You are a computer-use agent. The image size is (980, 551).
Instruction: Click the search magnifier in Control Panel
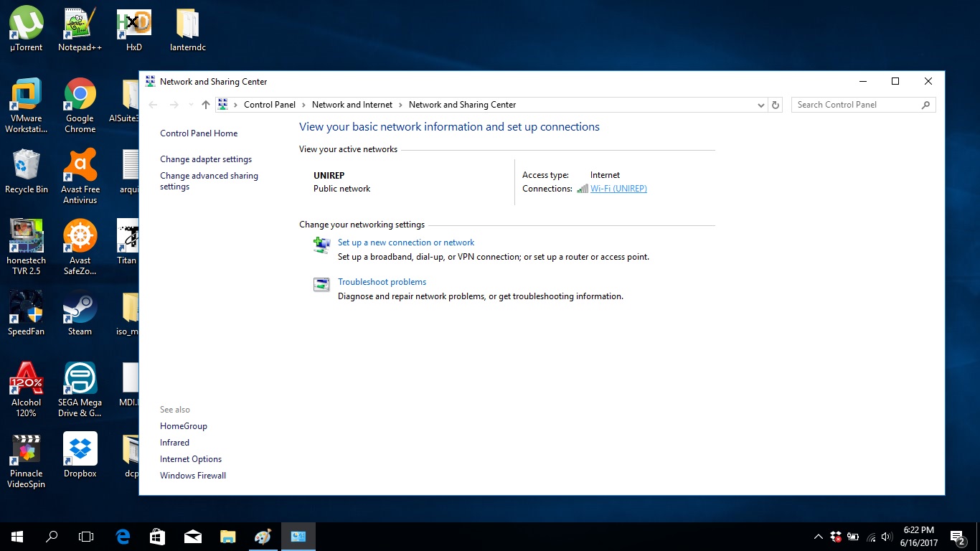(x=926, y=105)
